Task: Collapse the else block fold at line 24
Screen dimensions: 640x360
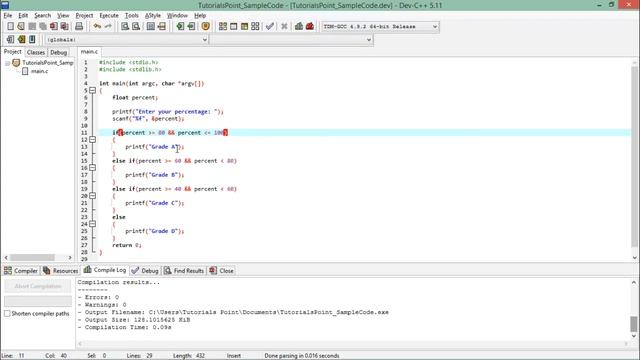Action: 93,224
